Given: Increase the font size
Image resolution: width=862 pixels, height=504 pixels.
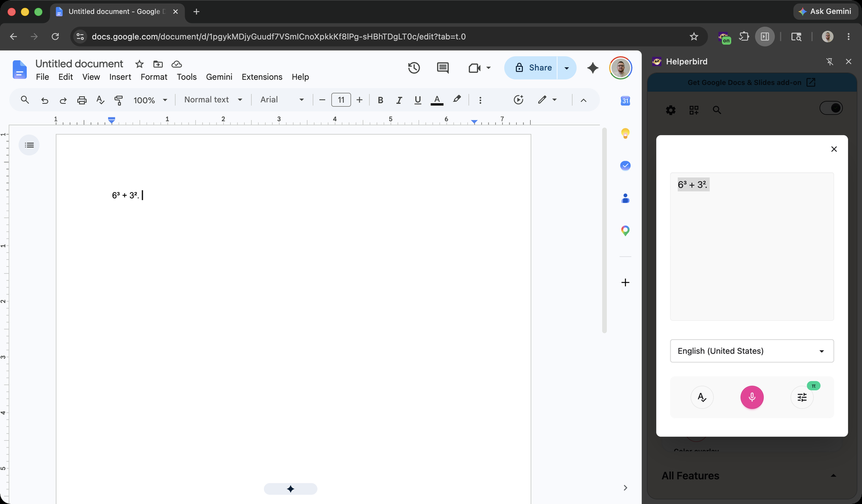Looking at the screenshot, I should point(360,100).
